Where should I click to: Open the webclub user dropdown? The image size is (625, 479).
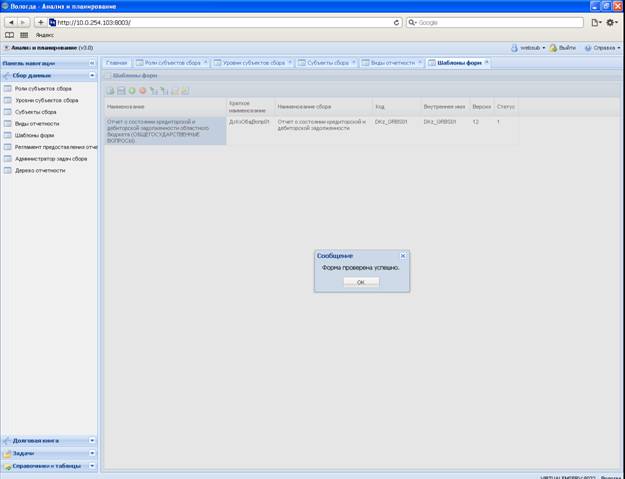[x=529, y=48]
